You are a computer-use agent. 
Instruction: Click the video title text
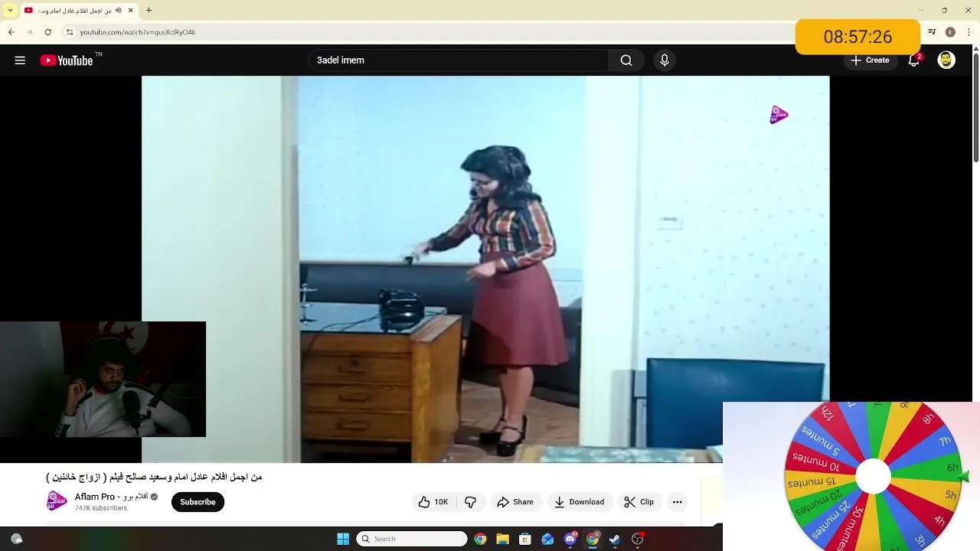point(154,477)
